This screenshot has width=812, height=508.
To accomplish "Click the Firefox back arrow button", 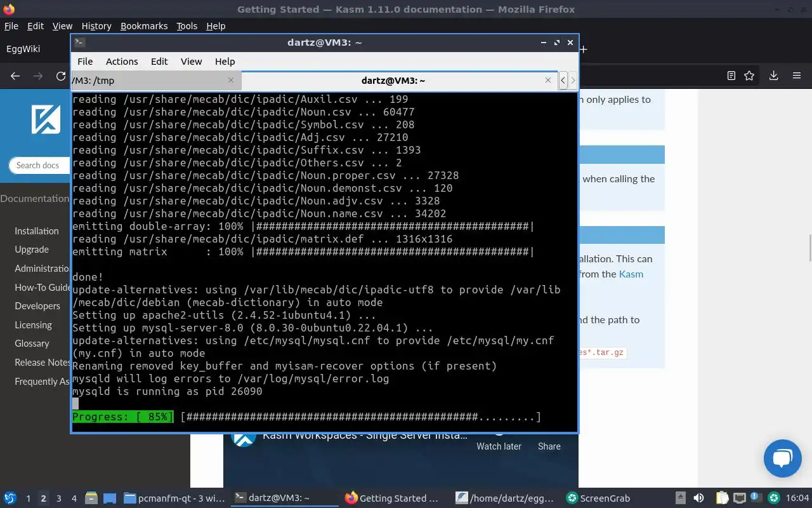I will tap(15, 76).
